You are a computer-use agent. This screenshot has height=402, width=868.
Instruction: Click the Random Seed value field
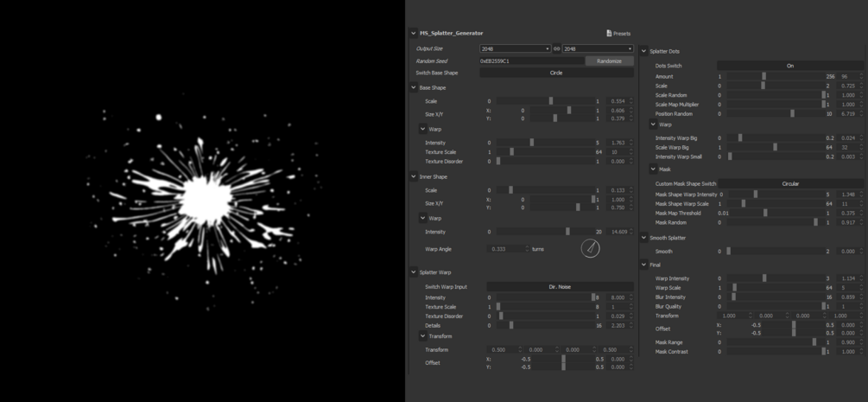pos(532,61)
